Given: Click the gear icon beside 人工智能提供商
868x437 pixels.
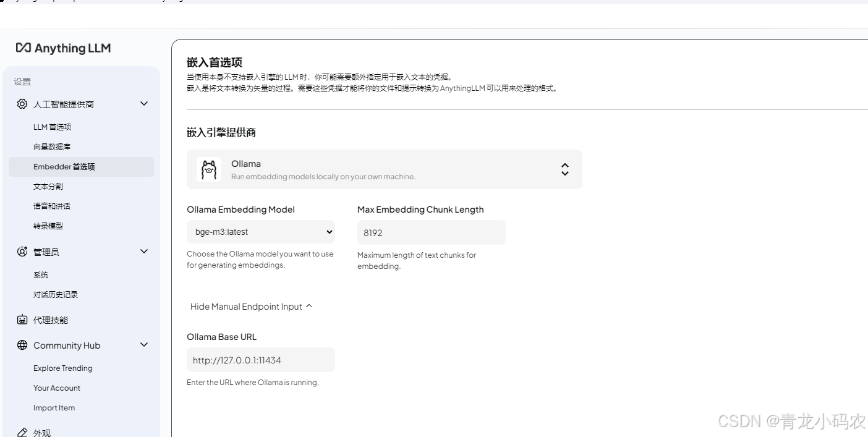Looking at the screenshot, I should tap(22, 104).
